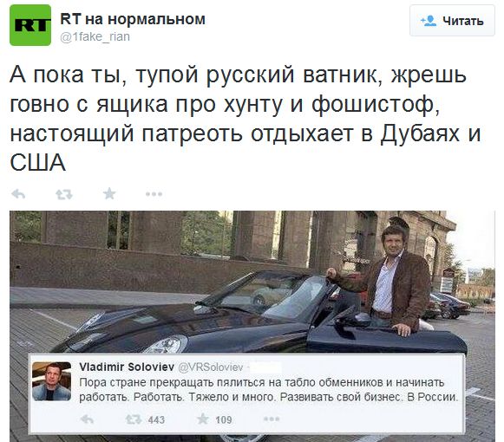Open the RT на нормальном profile name

(x=133, y=19)
